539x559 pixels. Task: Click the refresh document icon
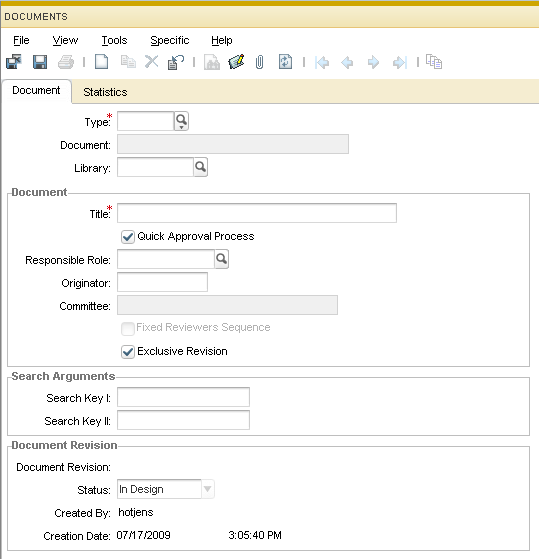point(285,62)
